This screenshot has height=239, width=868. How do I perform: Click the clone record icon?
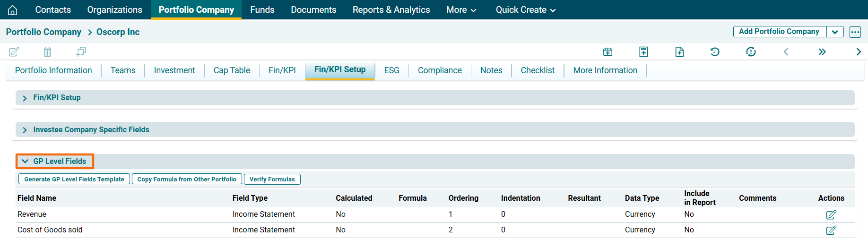pos(81,51)
